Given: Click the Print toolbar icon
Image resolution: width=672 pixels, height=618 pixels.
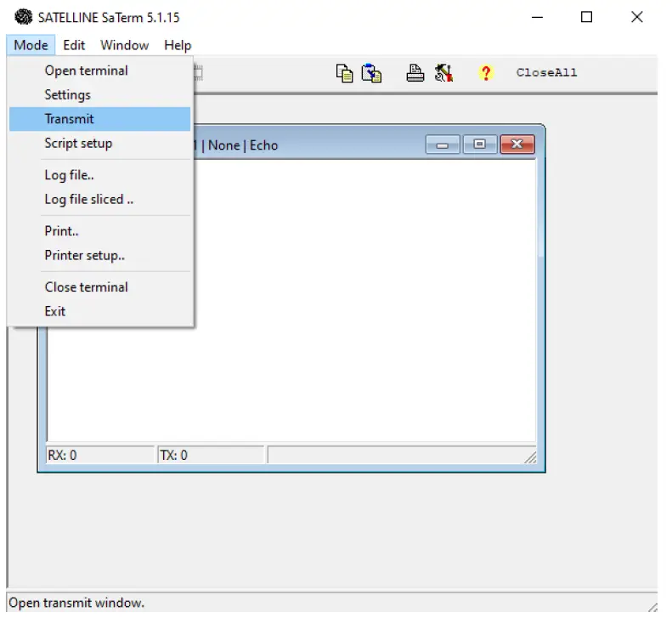Looking at the screenshot, I should tap(415, 73).
